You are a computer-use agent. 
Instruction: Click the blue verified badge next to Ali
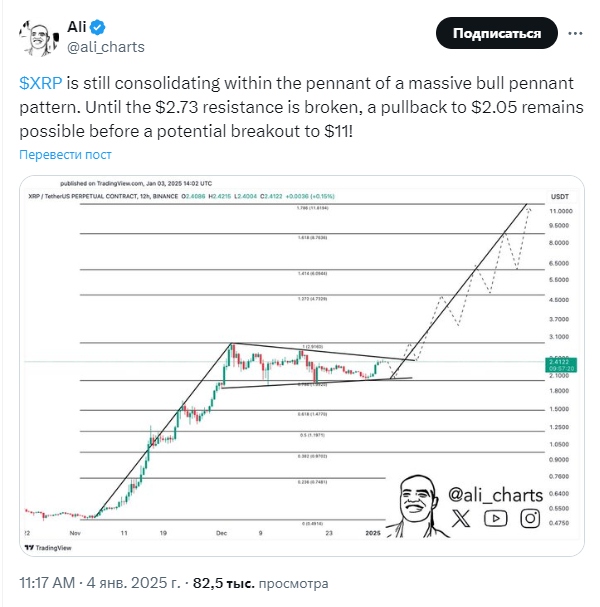point(98,27)
